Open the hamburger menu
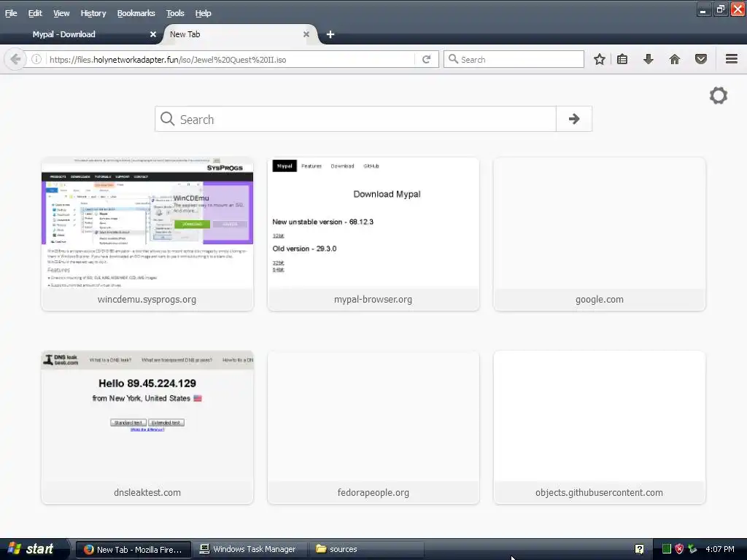 (x=732, y=59)
